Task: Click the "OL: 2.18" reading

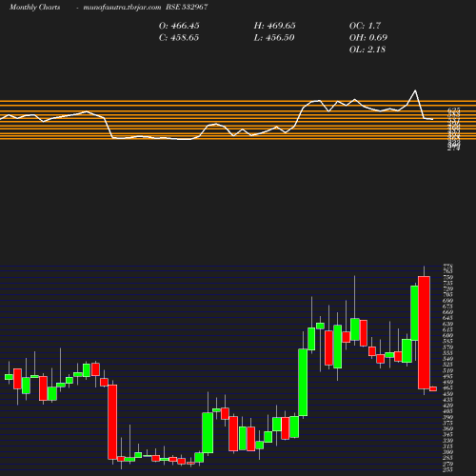Action: [367, 50]
